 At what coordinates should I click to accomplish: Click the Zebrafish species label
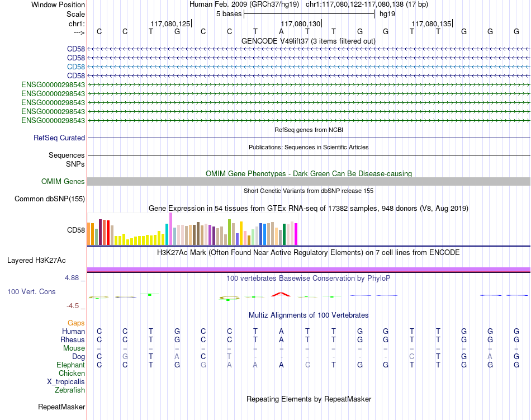click(x=70, y=390)
